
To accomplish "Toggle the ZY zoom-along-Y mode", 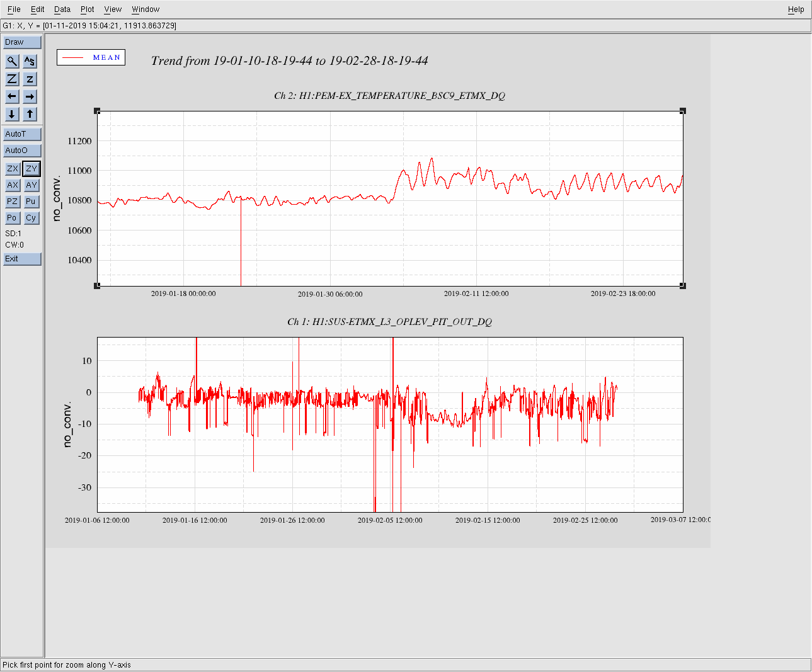I will [31, 169].
